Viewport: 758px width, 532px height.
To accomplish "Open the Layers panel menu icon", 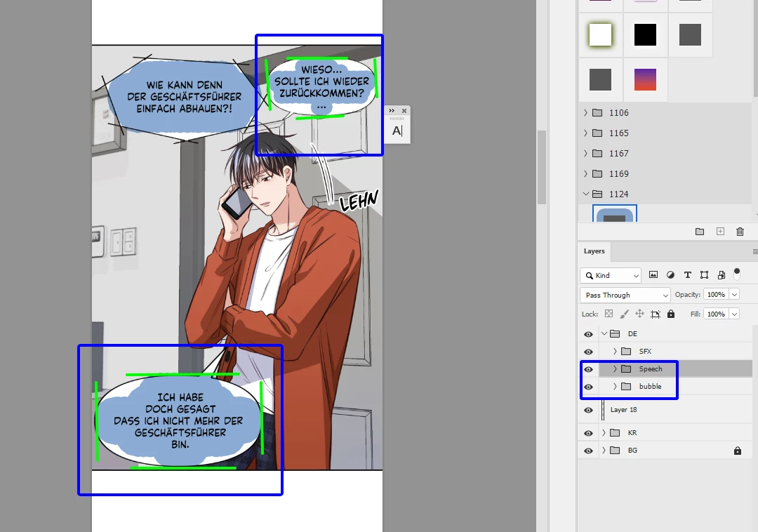I will pyautogui.click(x=755, y=251).
